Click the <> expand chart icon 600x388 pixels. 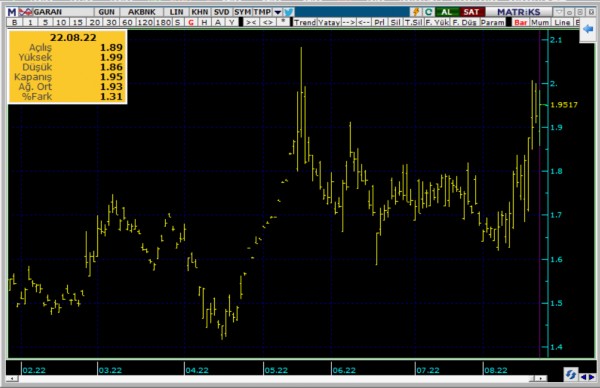point(267,23)
